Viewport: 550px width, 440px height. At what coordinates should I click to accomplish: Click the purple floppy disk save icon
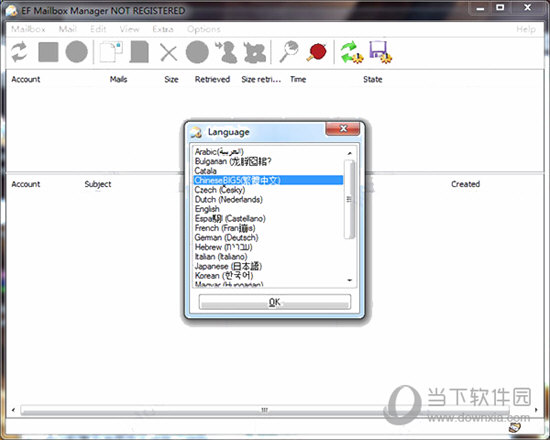[x=380, y=52]
